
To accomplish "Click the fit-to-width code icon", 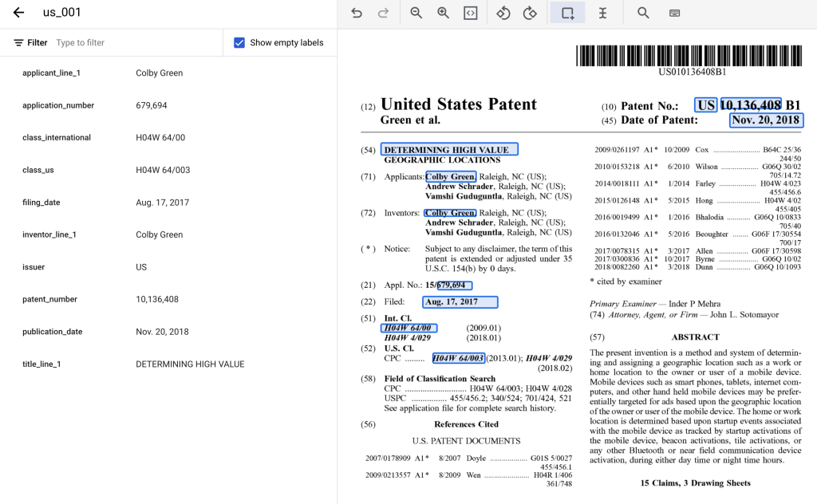I will [x=471, y=13].
